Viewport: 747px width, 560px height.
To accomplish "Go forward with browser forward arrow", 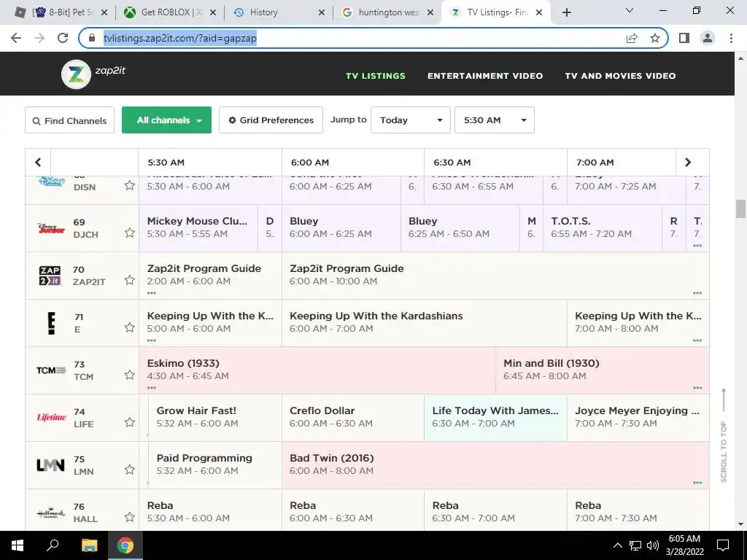I will point(39,38).
